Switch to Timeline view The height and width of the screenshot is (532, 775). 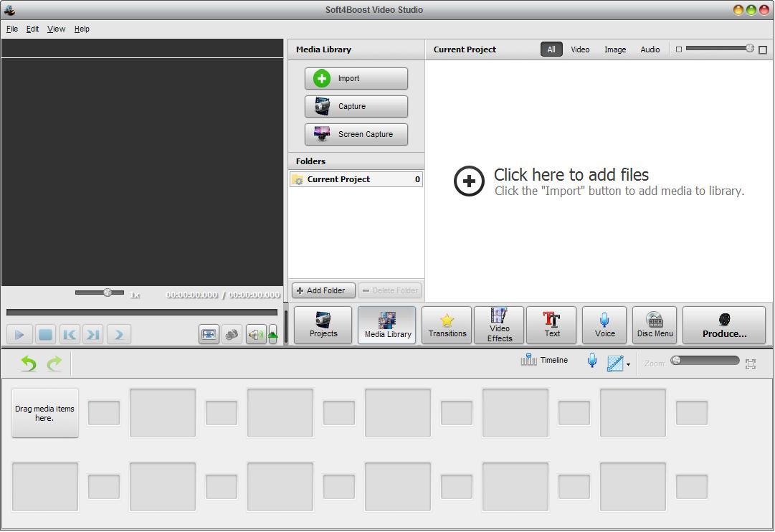tap(544, 361)
